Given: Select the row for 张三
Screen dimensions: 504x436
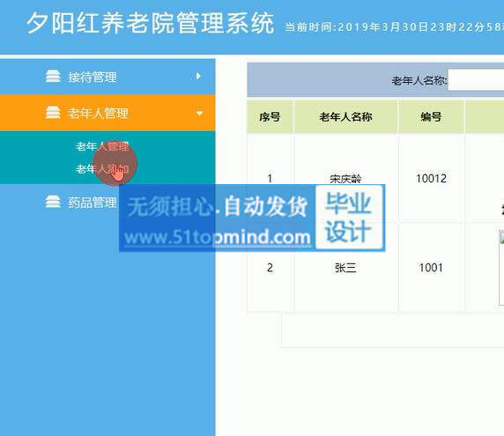Looking at the screenshot, I should pos(375,267).
